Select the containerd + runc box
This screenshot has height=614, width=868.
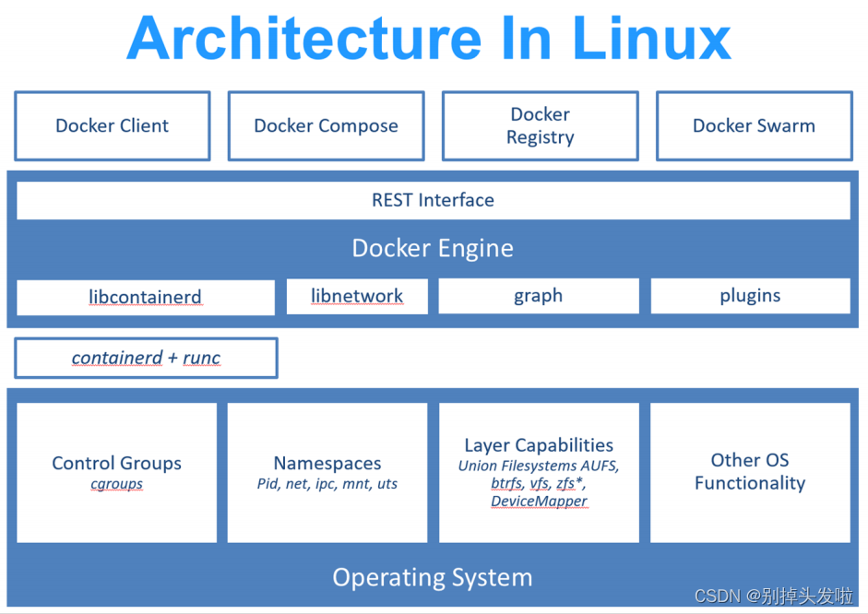pyautogui.click(x=146, y=358)
